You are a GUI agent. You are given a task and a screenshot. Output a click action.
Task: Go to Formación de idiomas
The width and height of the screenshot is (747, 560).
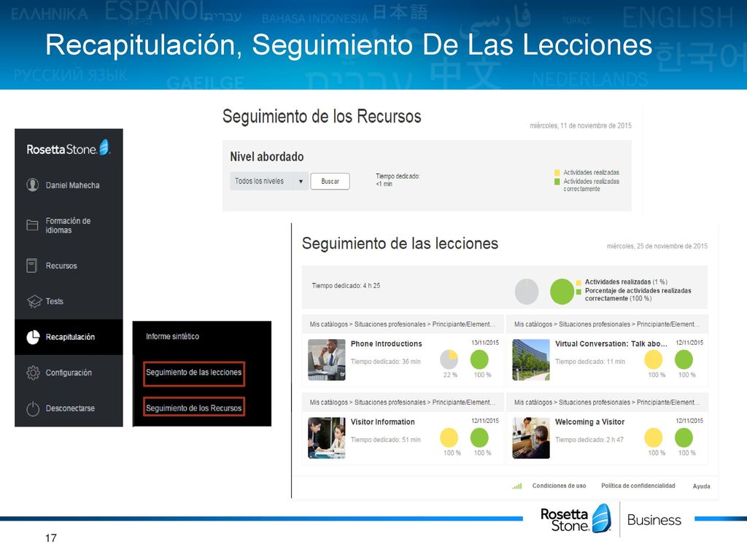tap(69, 225)
